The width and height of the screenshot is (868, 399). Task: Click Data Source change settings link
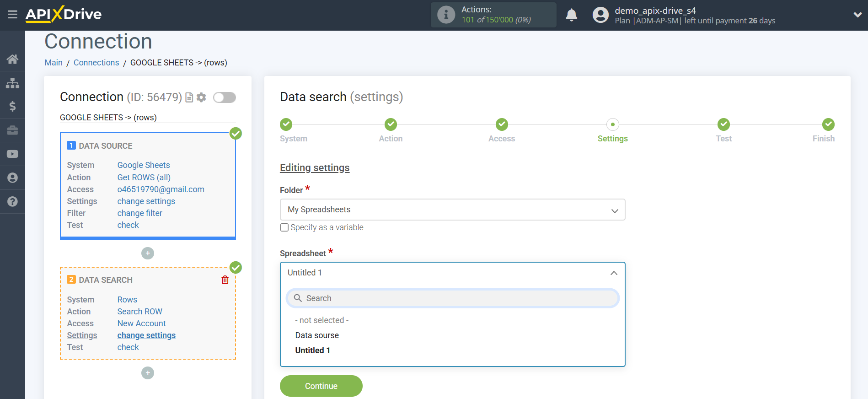(146, 201)
